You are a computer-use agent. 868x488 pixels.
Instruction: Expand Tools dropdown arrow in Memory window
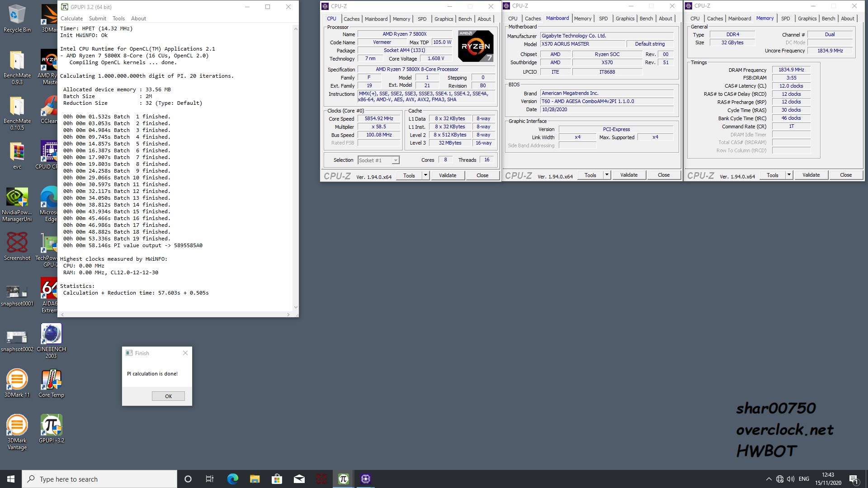[789, 175]
